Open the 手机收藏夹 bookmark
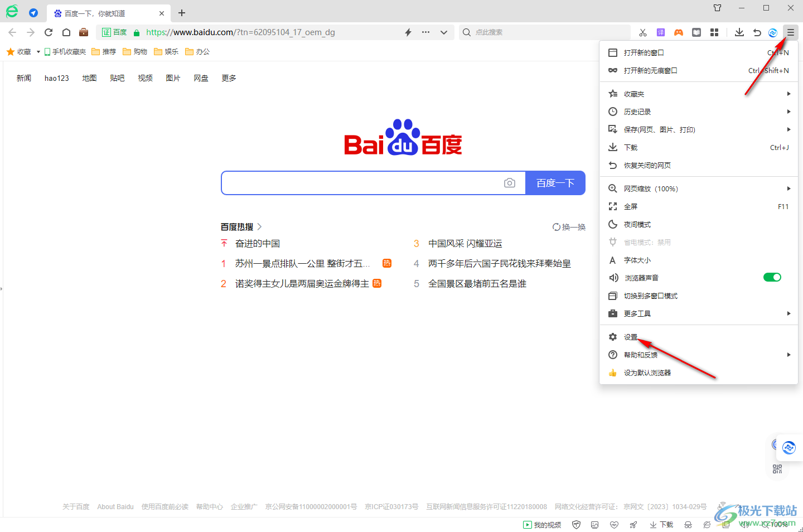This screenshot has width=803, height=532. (65, 52)
